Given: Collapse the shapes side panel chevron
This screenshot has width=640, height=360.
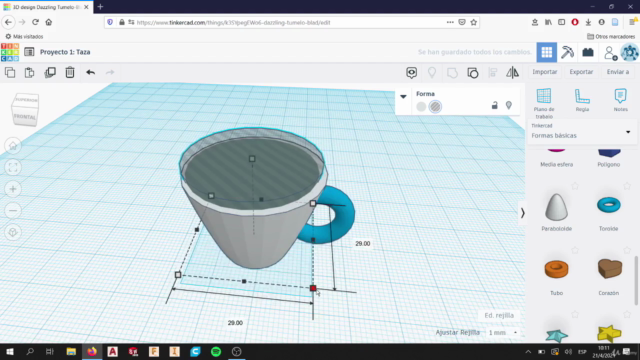Looking at the screenshot, I should coord(522,213).
